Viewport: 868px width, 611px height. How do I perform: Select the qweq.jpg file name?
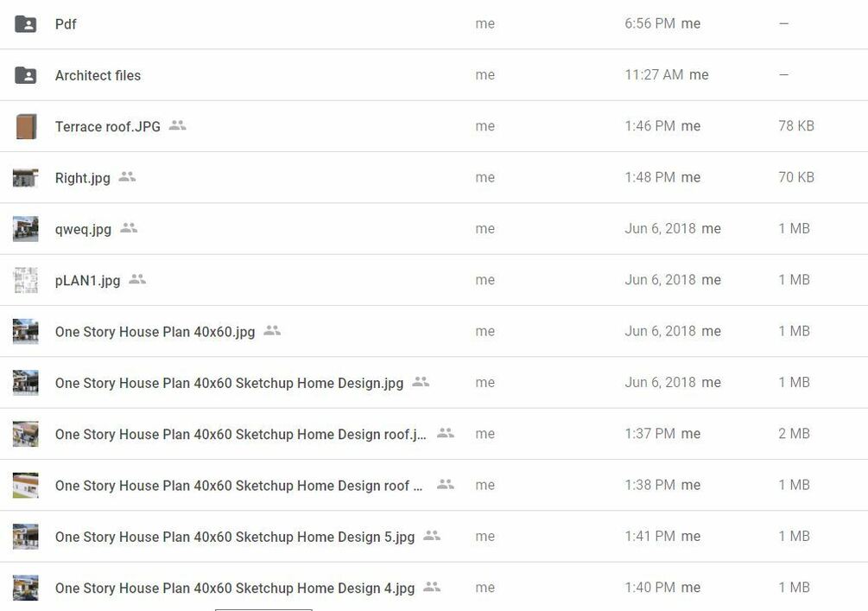pos(83,229)
